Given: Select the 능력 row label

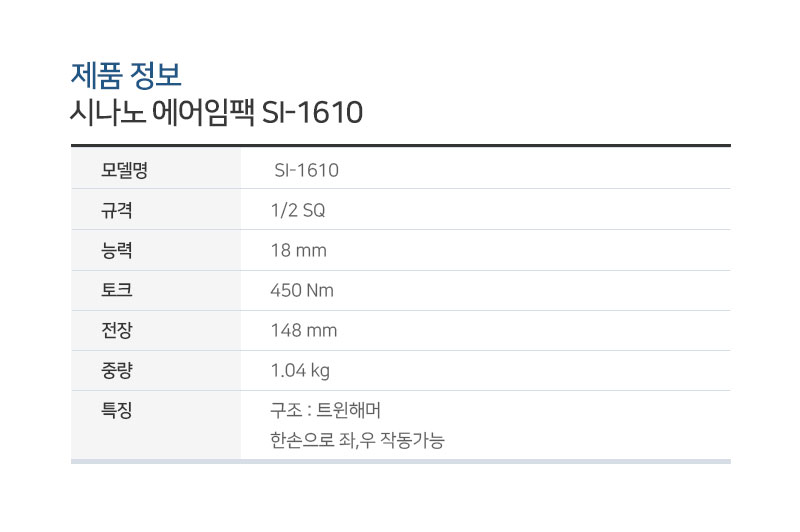Looking at the screenshot, I should 117,250.
